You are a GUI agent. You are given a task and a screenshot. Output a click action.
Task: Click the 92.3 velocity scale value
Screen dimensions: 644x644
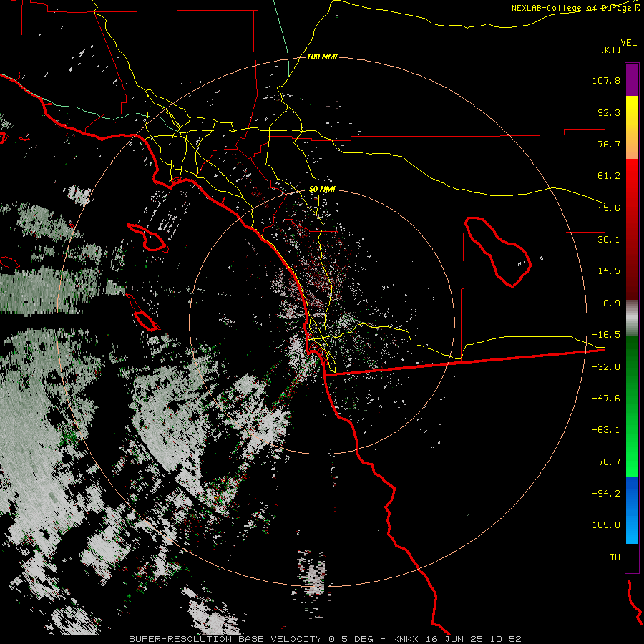[x=609, y=112]
